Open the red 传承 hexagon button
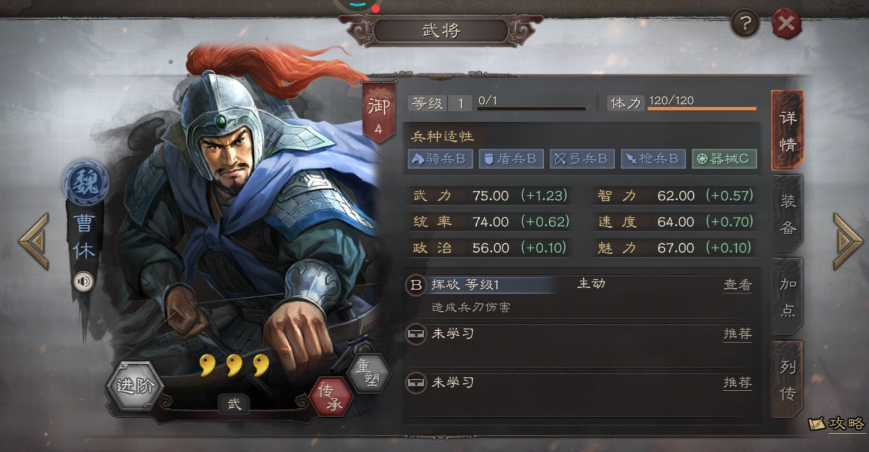The height and width of the screenshot is (452, 869). (331, 397)
